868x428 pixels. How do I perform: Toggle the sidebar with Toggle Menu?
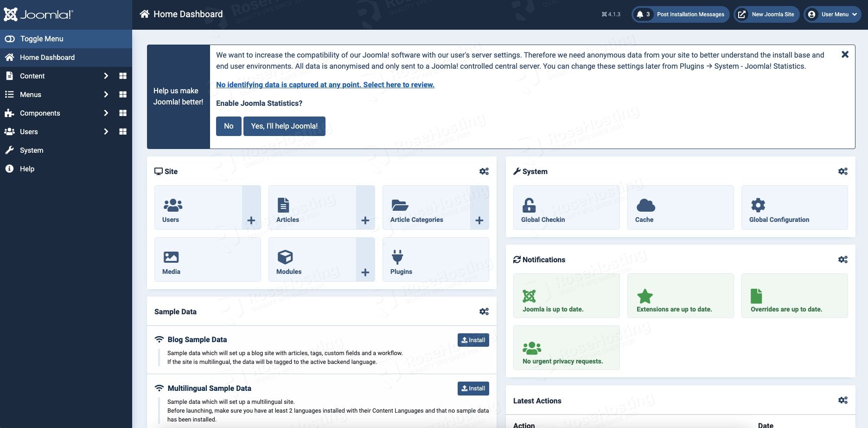coord(41,39)
